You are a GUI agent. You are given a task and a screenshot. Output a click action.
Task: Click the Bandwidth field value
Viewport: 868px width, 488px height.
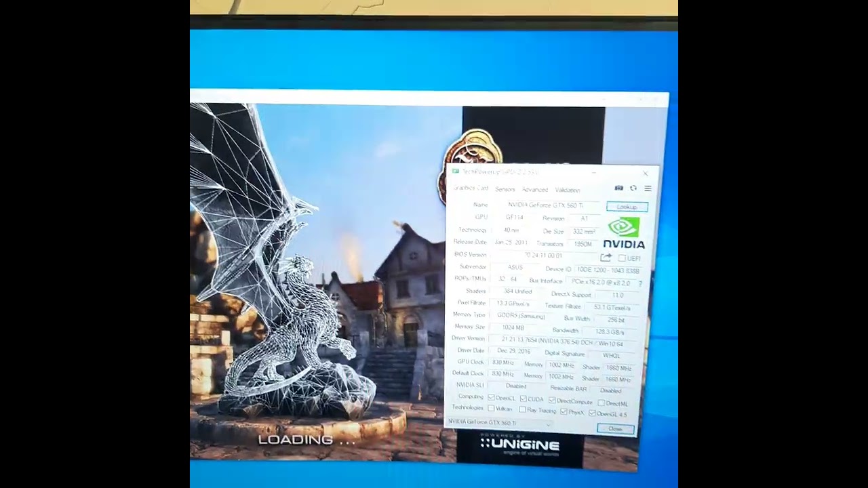pos(610,331)
